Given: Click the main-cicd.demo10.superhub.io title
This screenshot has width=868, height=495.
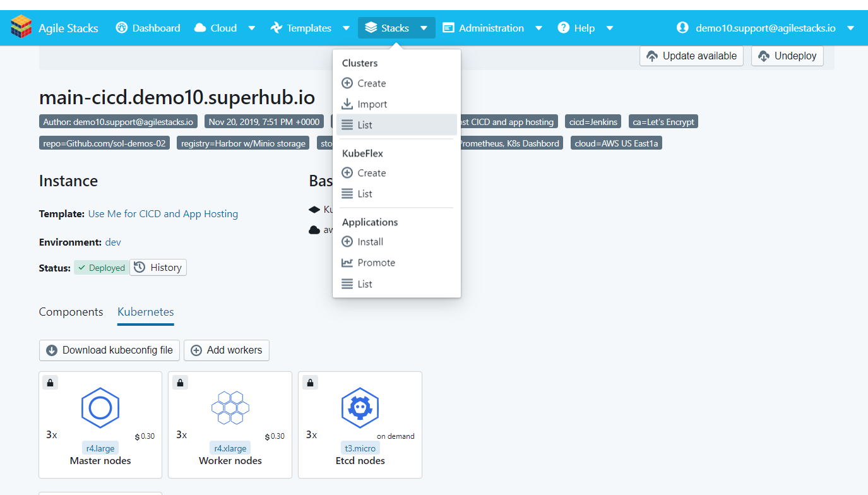Looking at the screenshot, I should 177,97.
